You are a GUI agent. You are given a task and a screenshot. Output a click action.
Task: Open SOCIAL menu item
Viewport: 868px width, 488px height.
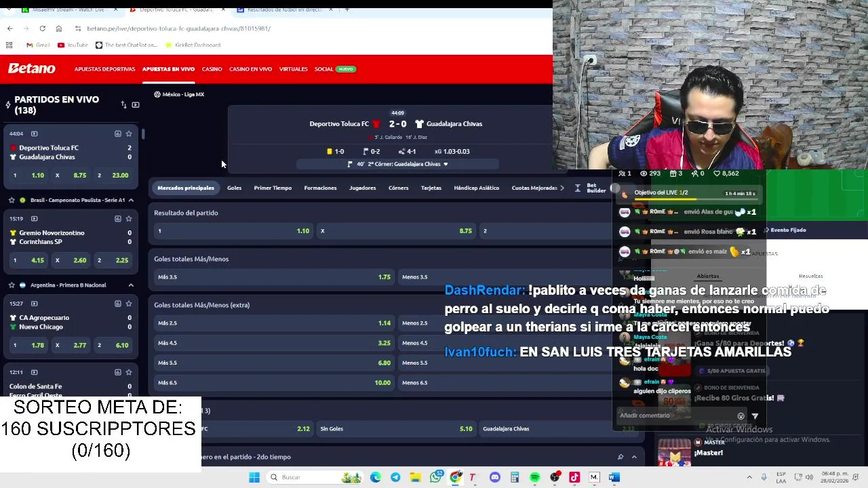(x=323, y=69)
